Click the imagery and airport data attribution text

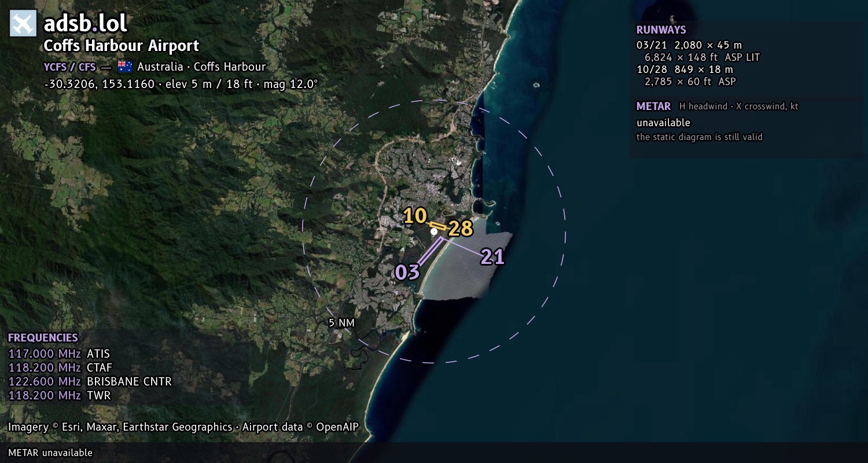click(x=183, y=427)
